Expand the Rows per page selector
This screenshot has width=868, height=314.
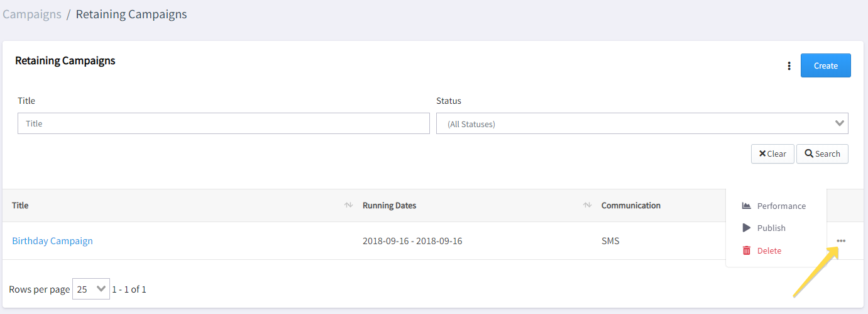(x=91, y=289)
